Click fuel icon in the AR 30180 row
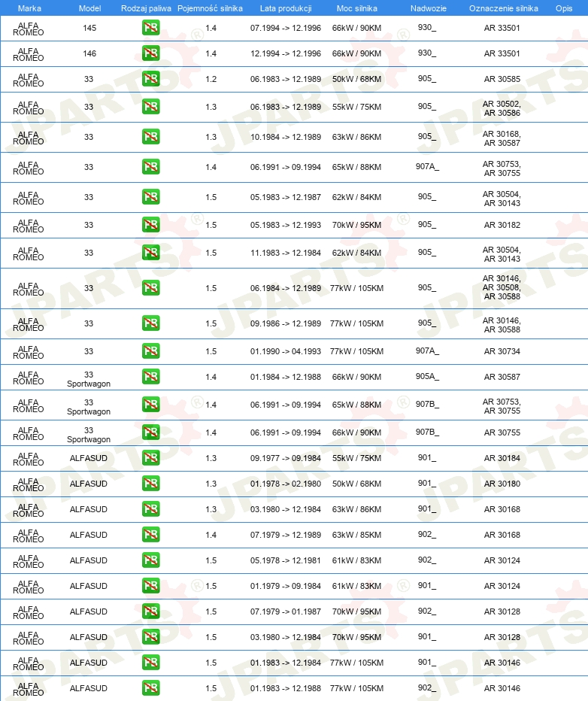This screenshot has height=701, width=588. pos(151,484)
